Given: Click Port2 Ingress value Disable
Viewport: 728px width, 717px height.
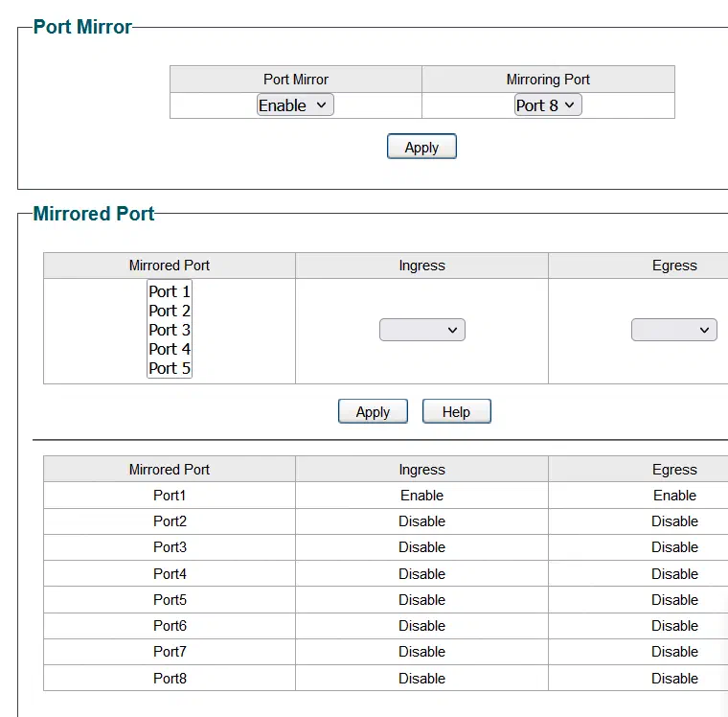Looking at the screenshot, I should pyautogui.click(x=422, y=521).
